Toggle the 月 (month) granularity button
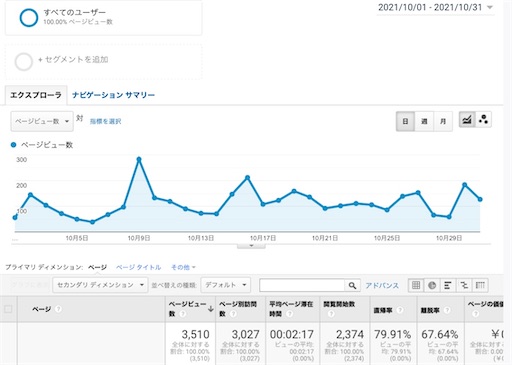 pyautogui.click(x=443, y=121)
